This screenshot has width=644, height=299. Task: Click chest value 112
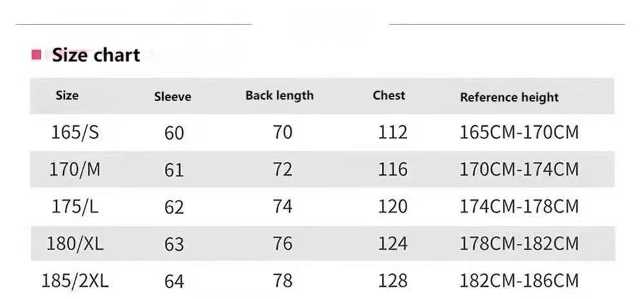click(x=393, y=132)
